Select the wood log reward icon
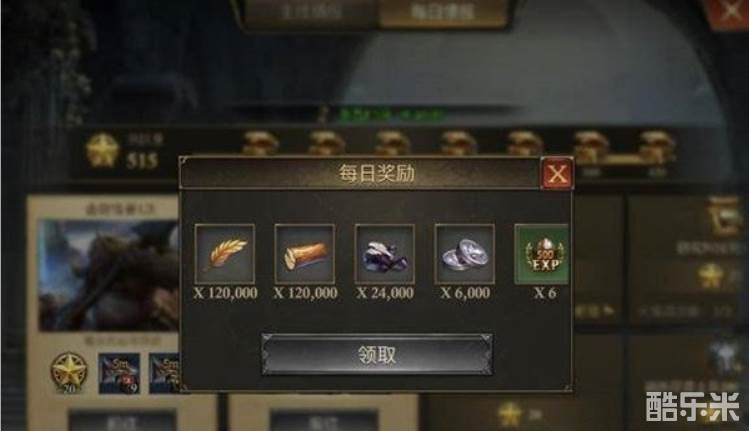Viewport: 749px width, 431px height. [305, 254]
